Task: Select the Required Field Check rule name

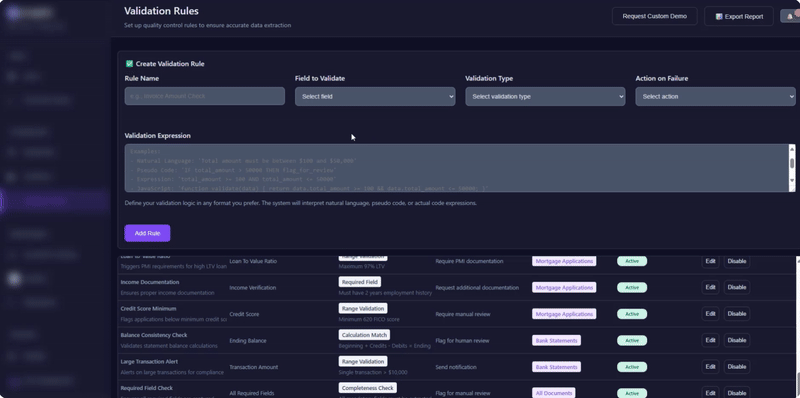Action: point(146,388)
